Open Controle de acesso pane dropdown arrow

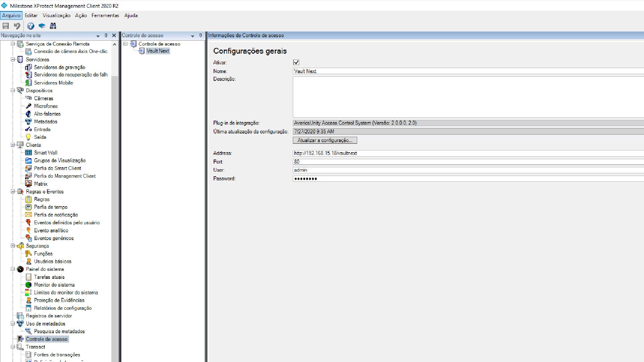[193, 36]
